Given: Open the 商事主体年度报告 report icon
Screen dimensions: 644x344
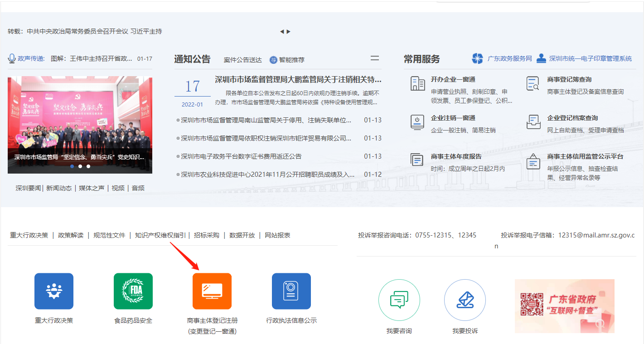Looking at the screenshot, I should coord(417,159).
